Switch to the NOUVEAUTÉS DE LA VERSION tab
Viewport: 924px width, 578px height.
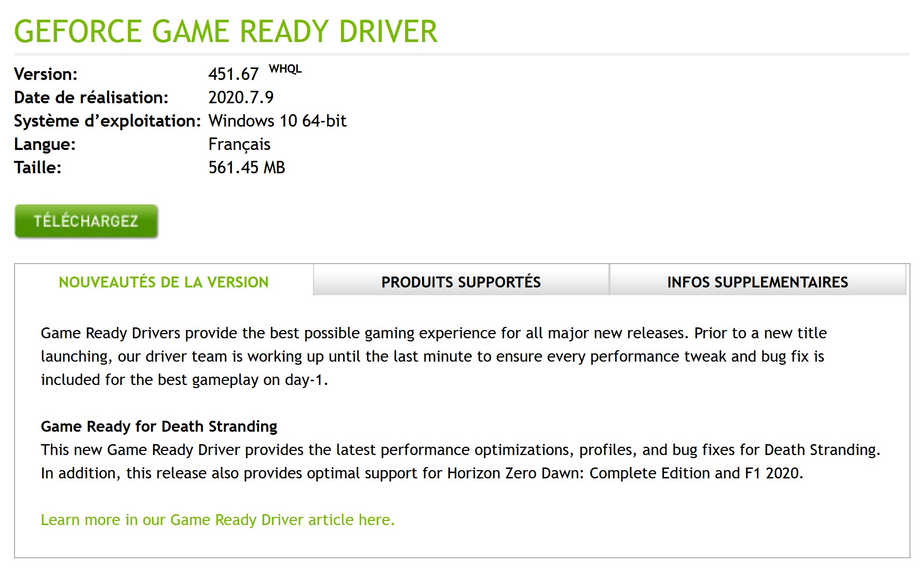[x=164, y=282]
